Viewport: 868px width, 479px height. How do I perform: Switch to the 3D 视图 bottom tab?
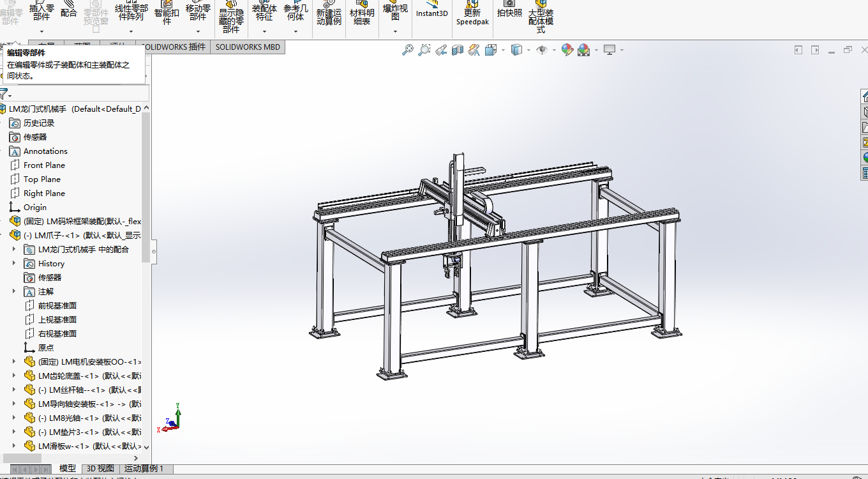tap(100, 469)
